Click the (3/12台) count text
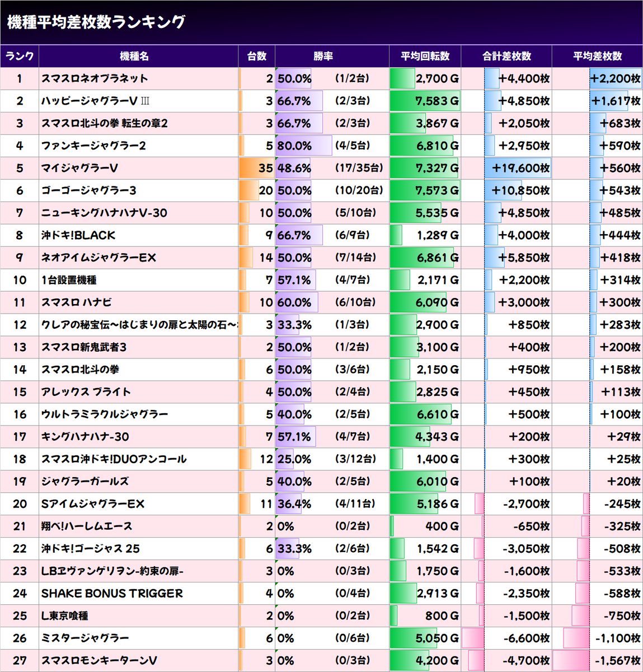The width and height of the screenshot is (643, 672). (x=356, y=459)
